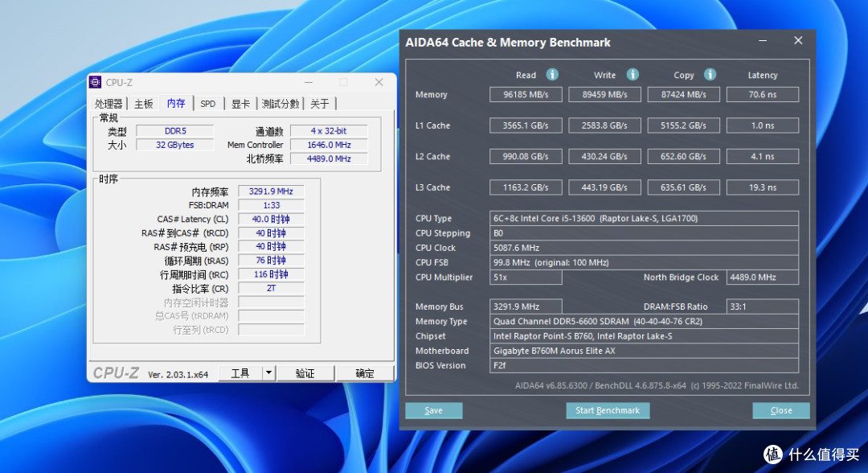Click the 确定 button in CPU-Z
The image size is (868, 473).
(365, 373)
